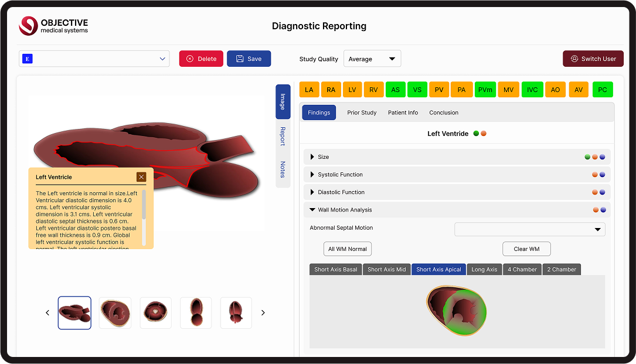Screen dimensions: 636x364
Task: Select the second heart cross-section thumbnail
Action: point(115,313)
